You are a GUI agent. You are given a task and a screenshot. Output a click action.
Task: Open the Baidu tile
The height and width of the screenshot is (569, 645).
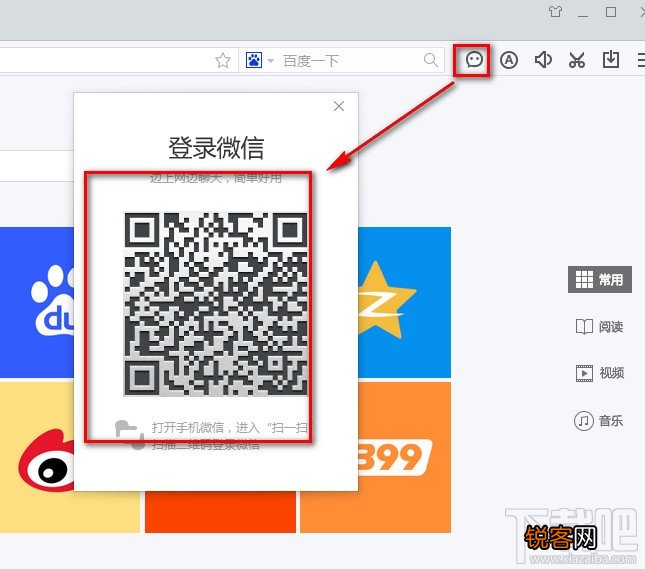pos(37,302)
